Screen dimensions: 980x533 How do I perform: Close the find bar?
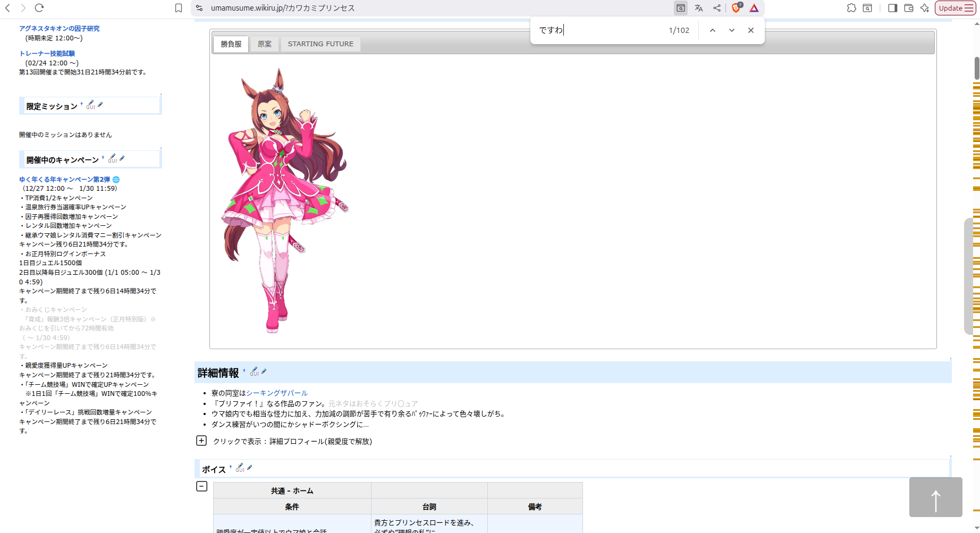click(751, 30)
